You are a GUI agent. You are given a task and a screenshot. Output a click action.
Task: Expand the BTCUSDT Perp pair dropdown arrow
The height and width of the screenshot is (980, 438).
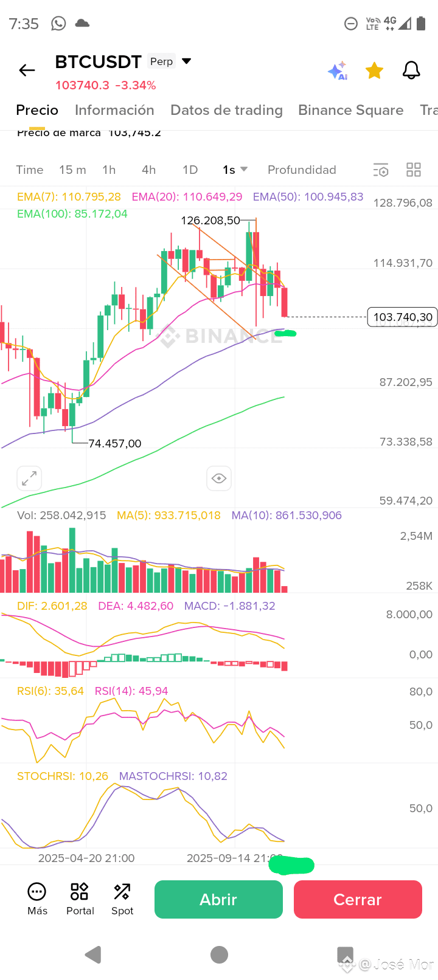[187, 61]
